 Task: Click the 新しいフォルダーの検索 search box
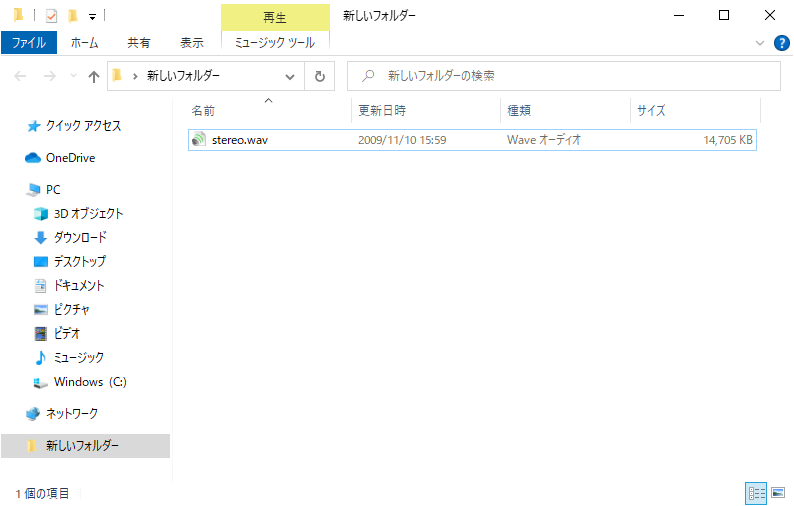click(x=564, y=76)
